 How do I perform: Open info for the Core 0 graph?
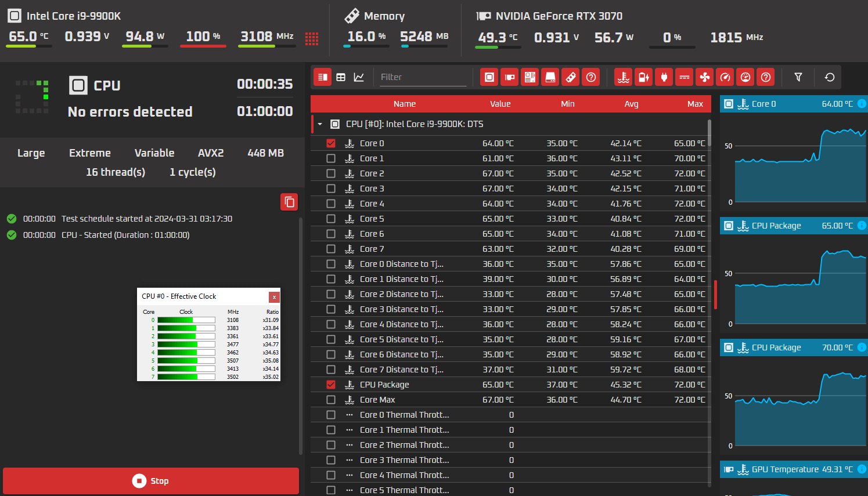862,104
